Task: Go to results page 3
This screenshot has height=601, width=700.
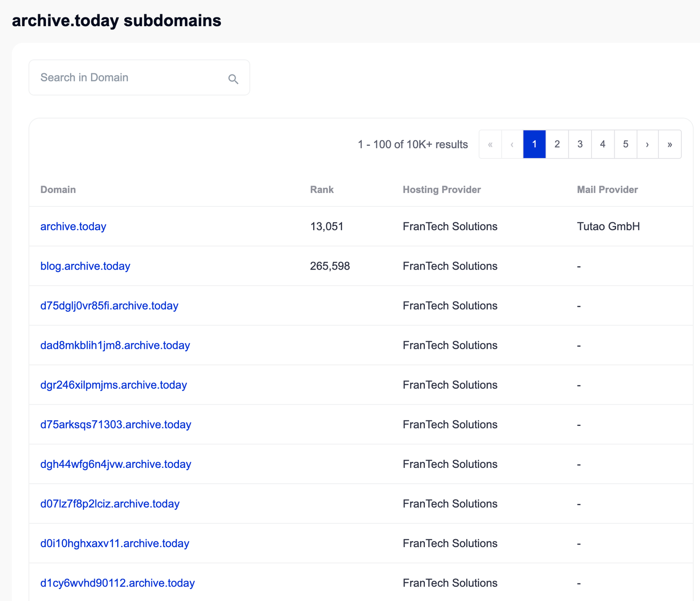Action: pos(580,144)
